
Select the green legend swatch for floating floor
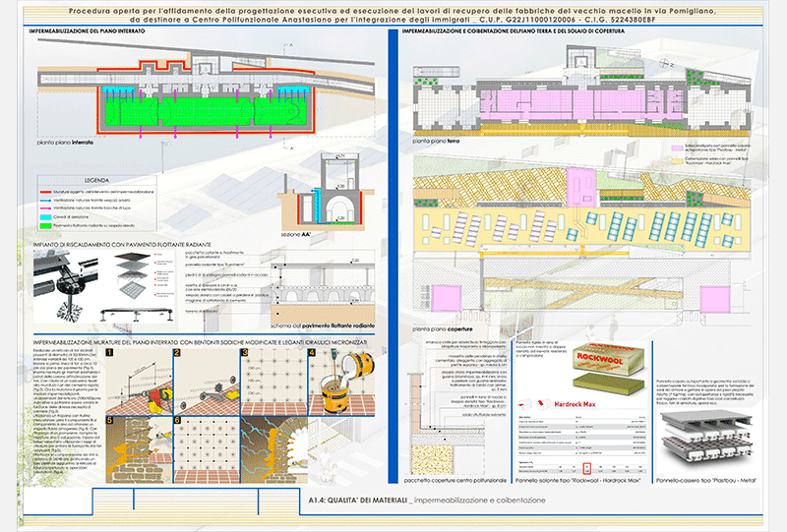(45, 226)
